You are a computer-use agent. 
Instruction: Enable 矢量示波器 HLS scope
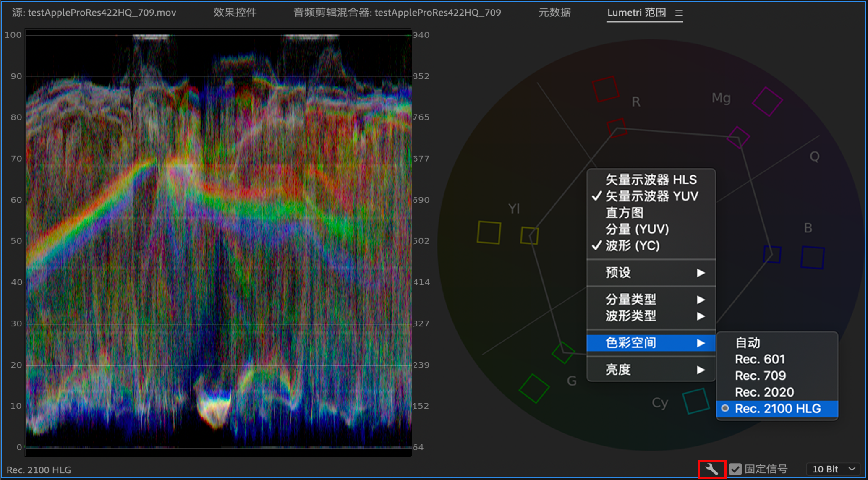tap(651, 180)
